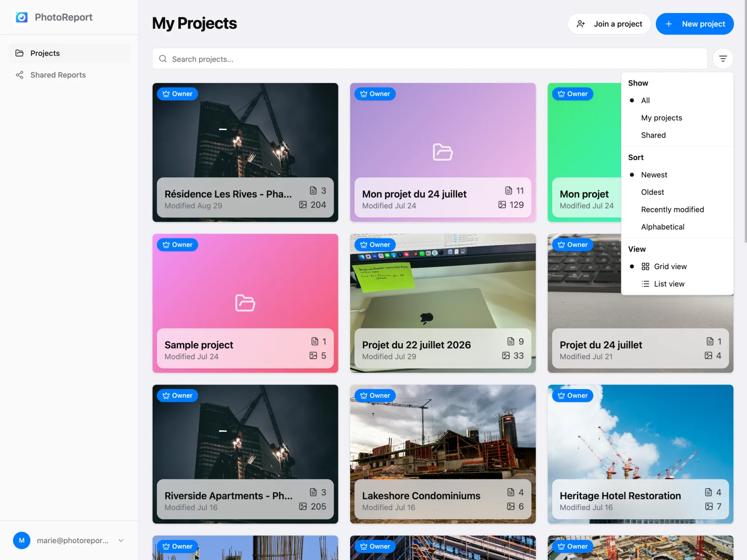Viewport: 747px width, 560px height.
Task: Click the photos icon on Sample project card
Action: coord(313,356)
